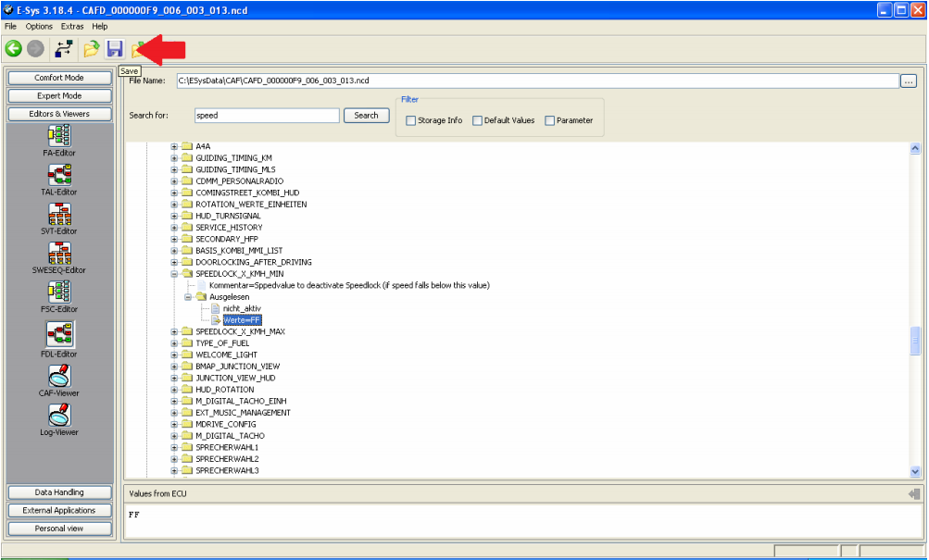The image size is (929, 560).
Task: Click the Werte=FF edit icon
Action: pyautogui.click(x=216, y=320)
